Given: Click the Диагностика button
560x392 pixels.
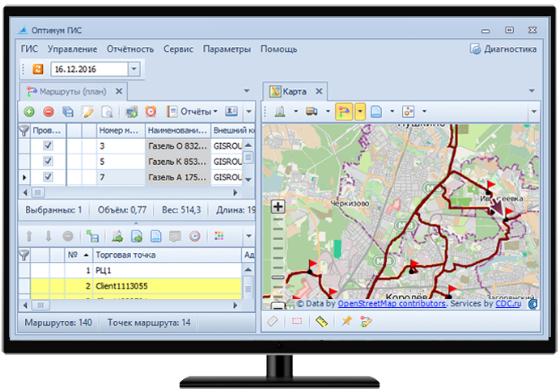Looking at the screenshot, I should [x=503, y=48].
